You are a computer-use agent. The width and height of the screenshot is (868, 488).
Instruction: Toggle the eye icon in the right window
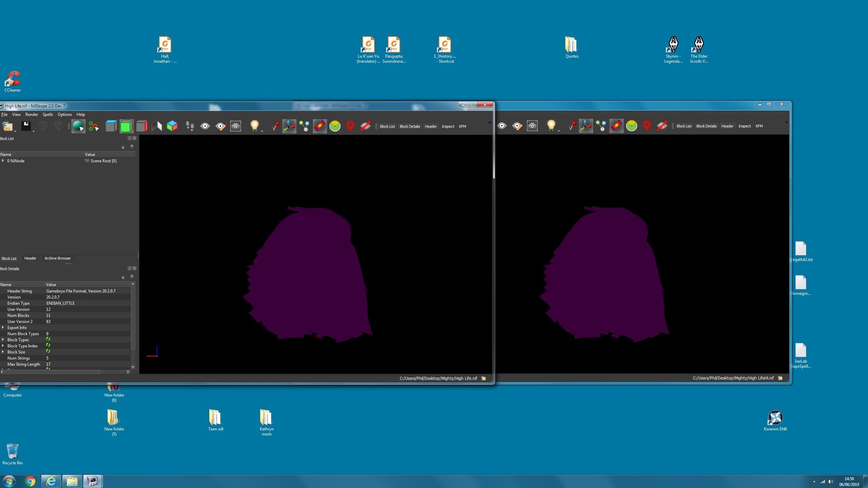click(502, 126)
